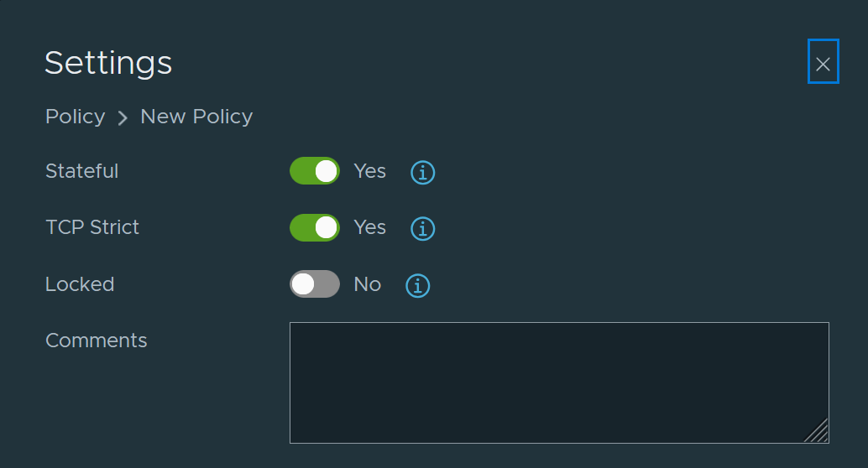Click the Yes text beside TCP Strict
The height and width of the screenshot is (468, 868).
(370, 227)
